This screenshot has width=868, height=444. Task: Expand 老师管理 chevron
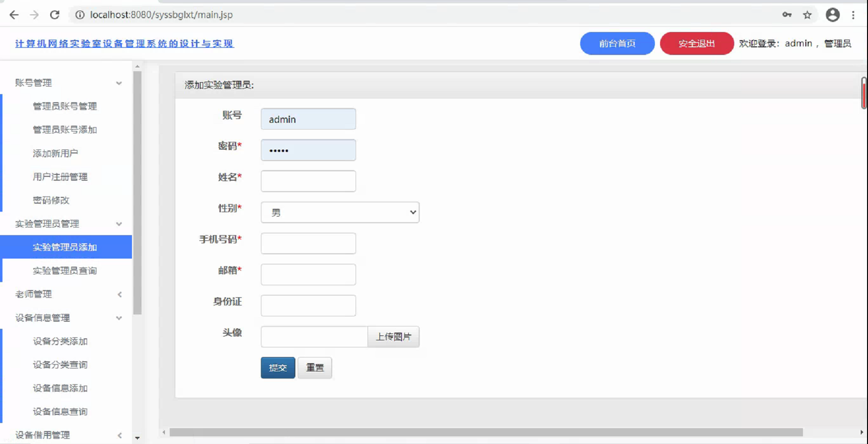point(119,294)
